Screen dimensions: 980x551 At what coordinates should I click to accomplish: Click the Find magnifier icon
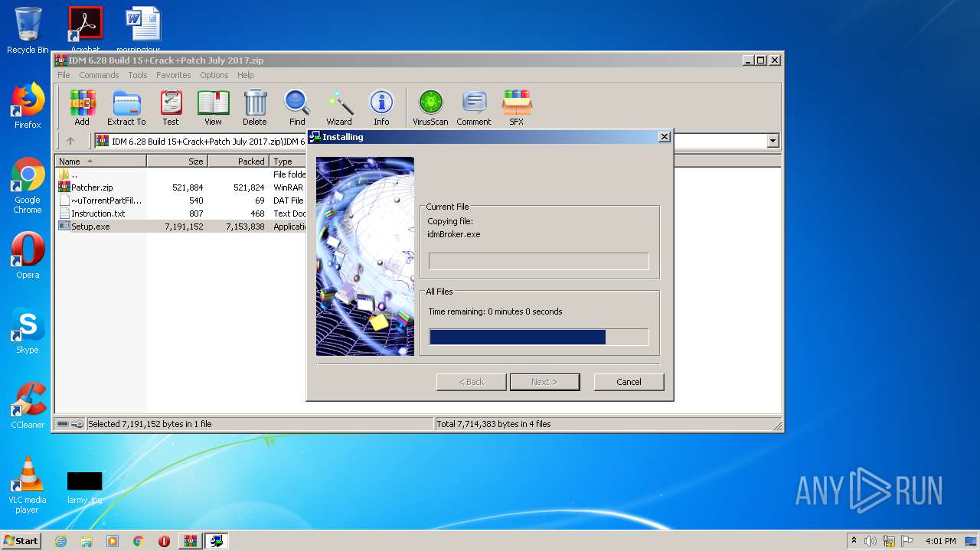point(297,107)
